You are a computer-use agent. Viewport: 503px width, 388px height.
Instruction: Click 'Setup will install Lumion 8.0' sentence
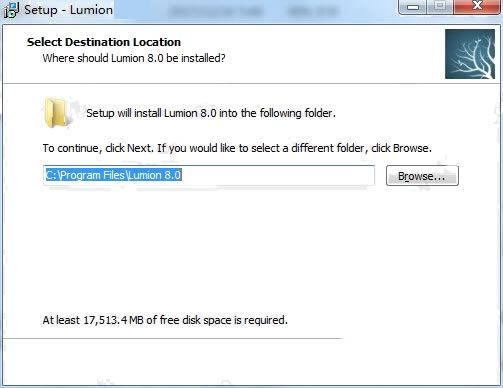coord(211,113)
